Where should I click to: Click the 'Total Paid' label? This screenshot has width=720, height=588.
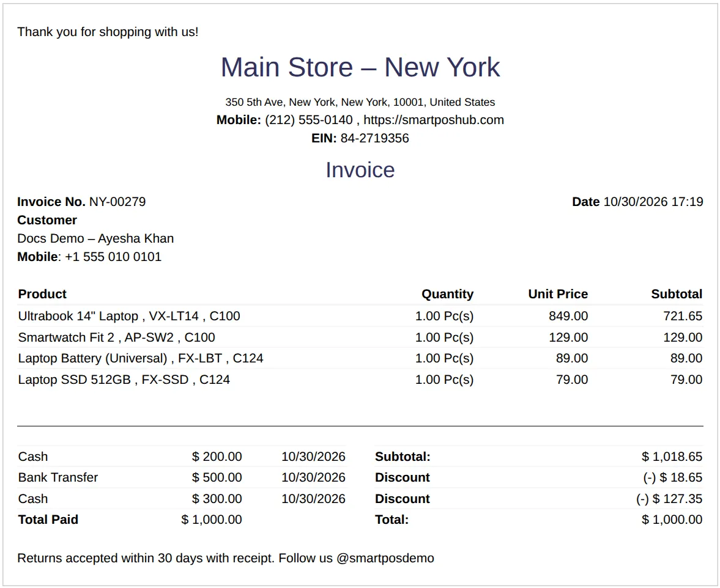[48, 520]
